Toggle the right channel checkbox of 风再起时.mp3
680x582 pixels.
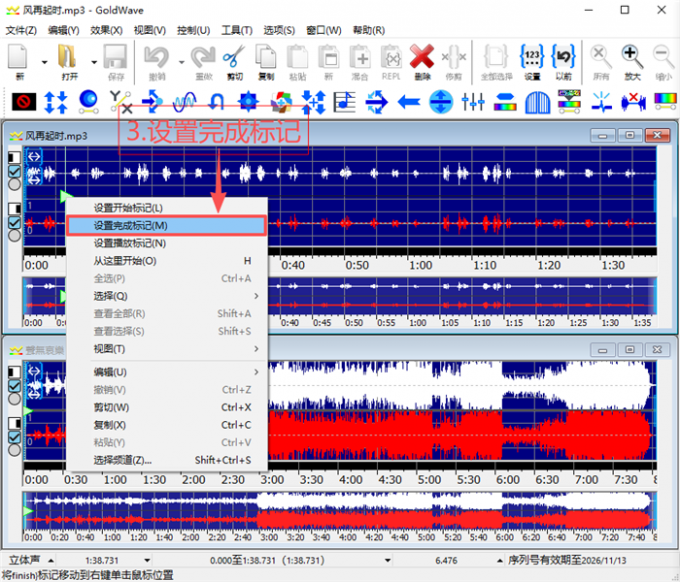point(14,223)
